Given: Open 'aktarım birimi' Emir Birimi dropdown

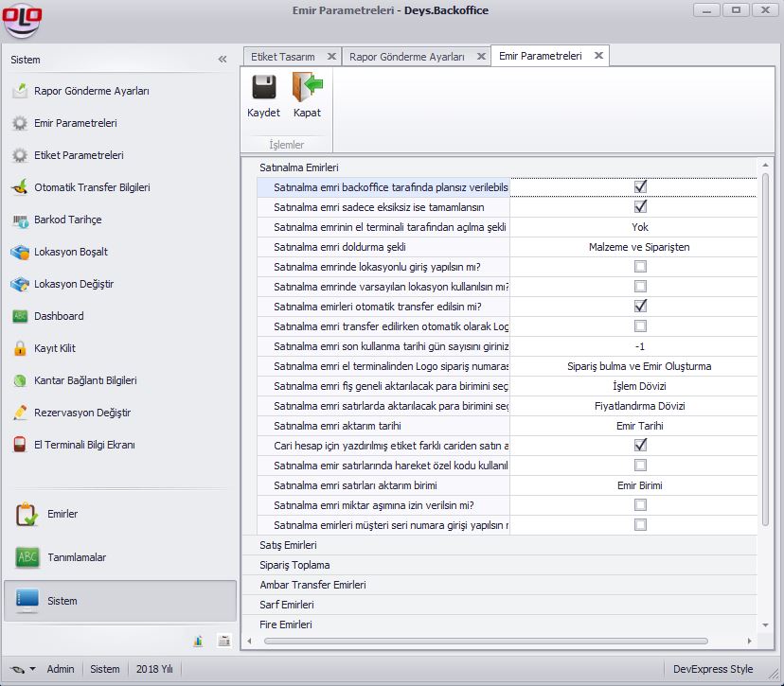Looking at the screenshot, I should pyautogui.click(x=633, y=485).
